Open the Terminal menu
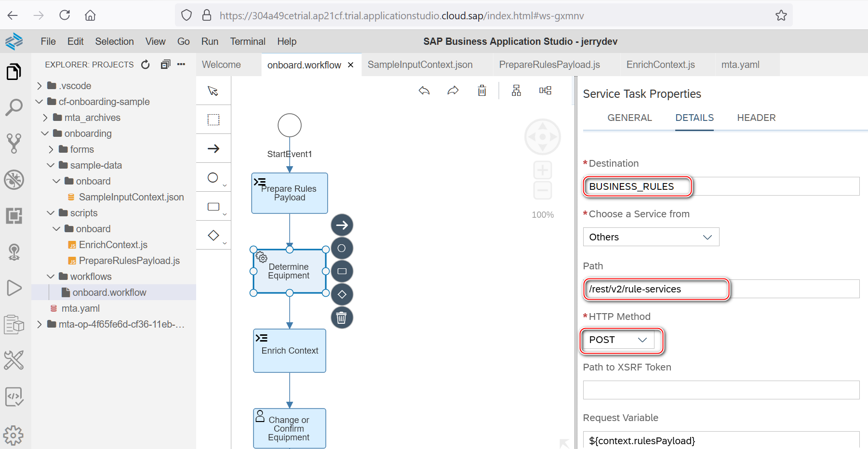Viewport: 868px width, 449px height. tap(247, 41)
